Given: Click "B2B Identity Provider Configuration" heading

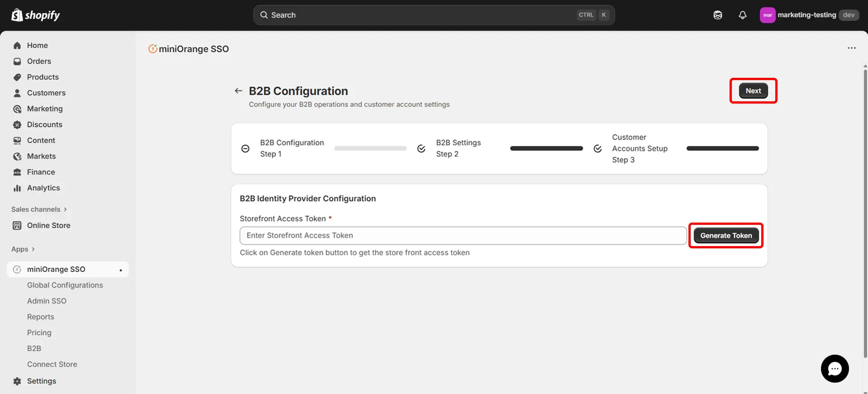Looking at the screenshot, I should coord(308,199).
